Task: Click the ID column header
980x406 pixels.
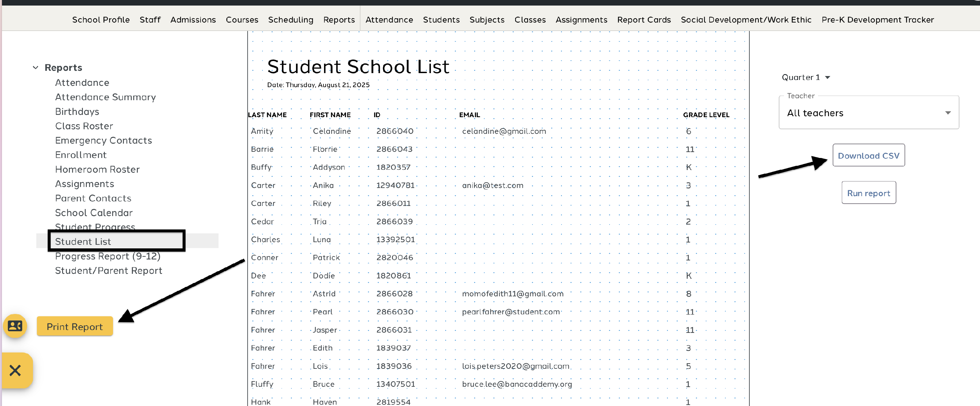Action: (x=377, y=115)
